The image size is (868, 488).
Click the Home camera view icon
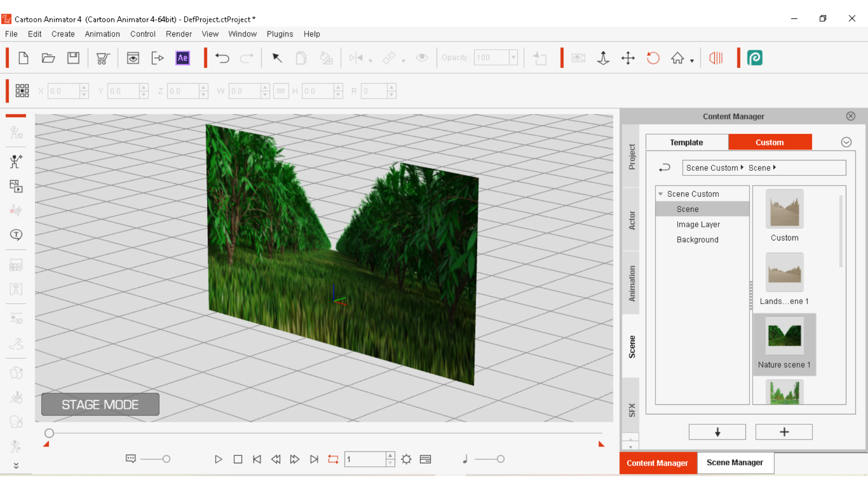pyautogui.click(x=677, y=58)
